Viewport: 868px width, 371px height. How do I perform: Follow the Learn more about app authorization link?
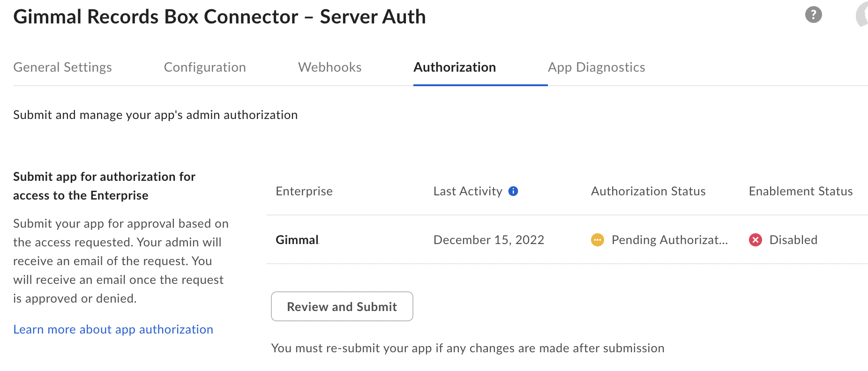tap(113, 329)
